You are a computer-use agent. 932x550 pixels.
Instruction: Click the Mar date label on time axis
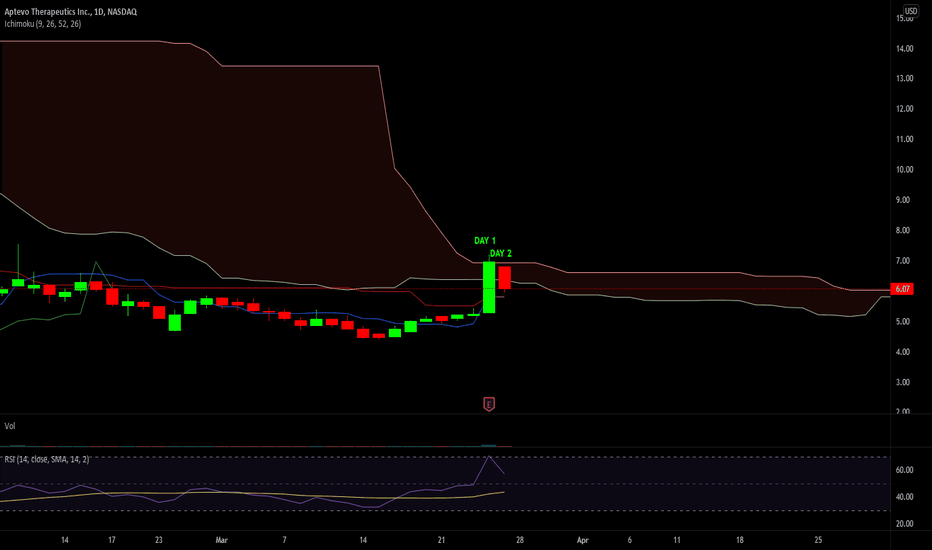click(x=221, y=540)
